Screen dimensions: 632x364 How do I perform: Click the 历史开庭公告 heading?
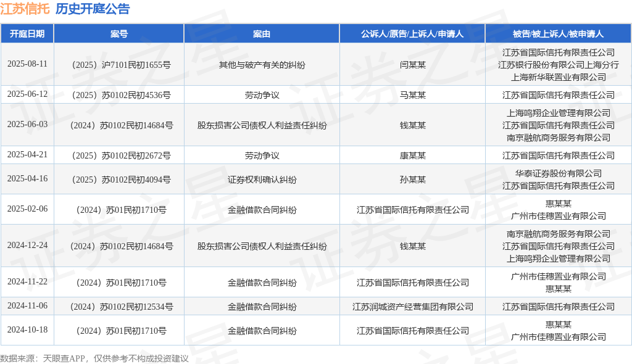(x=93, y=9)
